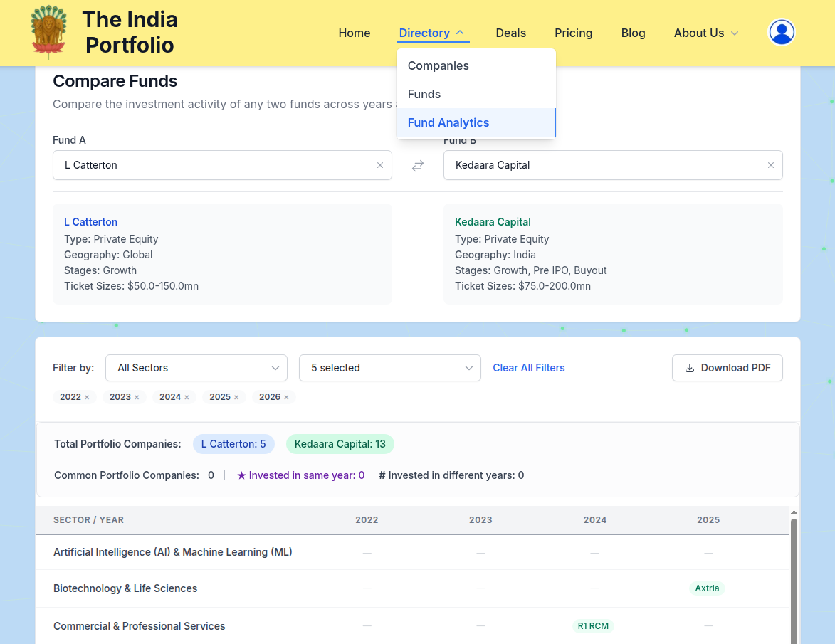Remove the 2024 year filter chip
This screenshot has width=835, height=644.
coord(187,398)
